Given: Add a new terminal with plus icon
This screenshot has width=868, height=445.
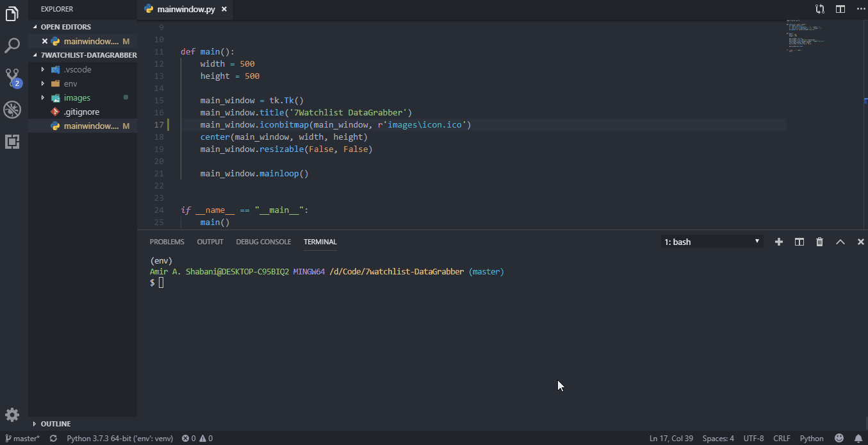Looking at the screenshot, I should click(778, 242).
